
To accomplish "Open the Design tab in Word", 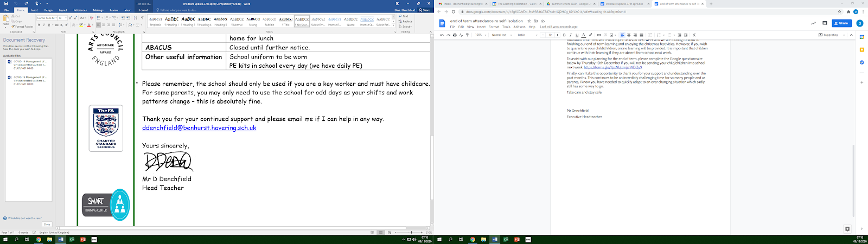I will coord(48,10).
